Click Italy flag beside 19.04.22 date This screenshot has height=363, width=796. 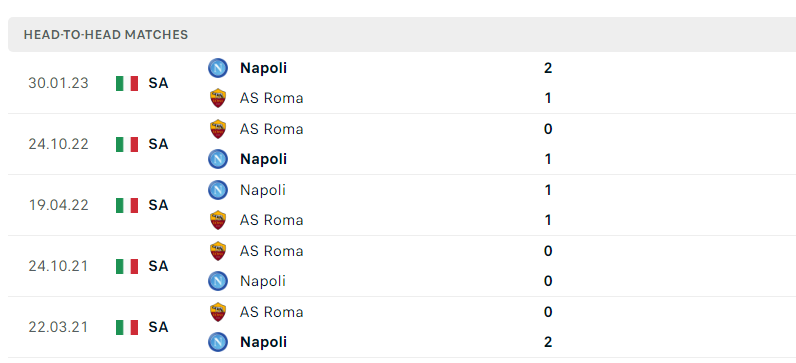click(127, 205)
